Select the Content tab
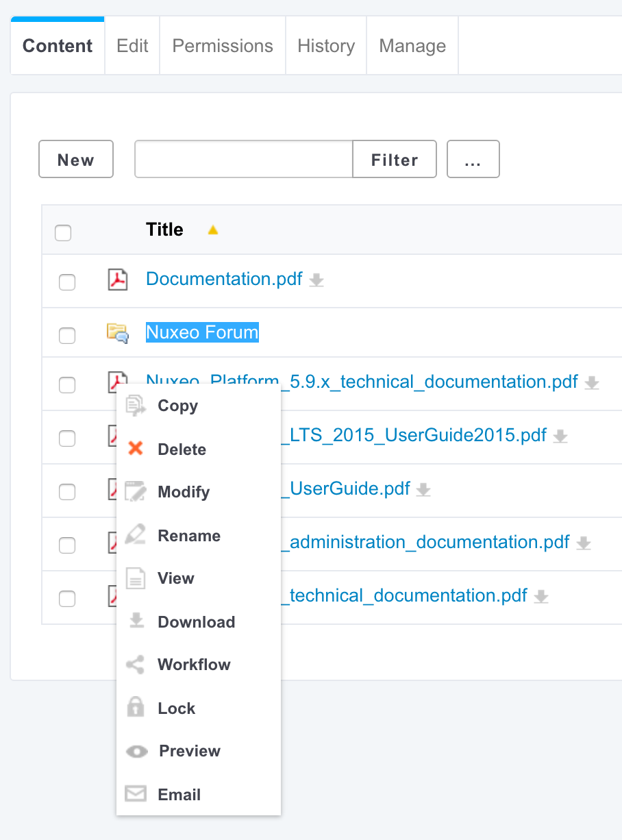622x840 pixels. 58,46
